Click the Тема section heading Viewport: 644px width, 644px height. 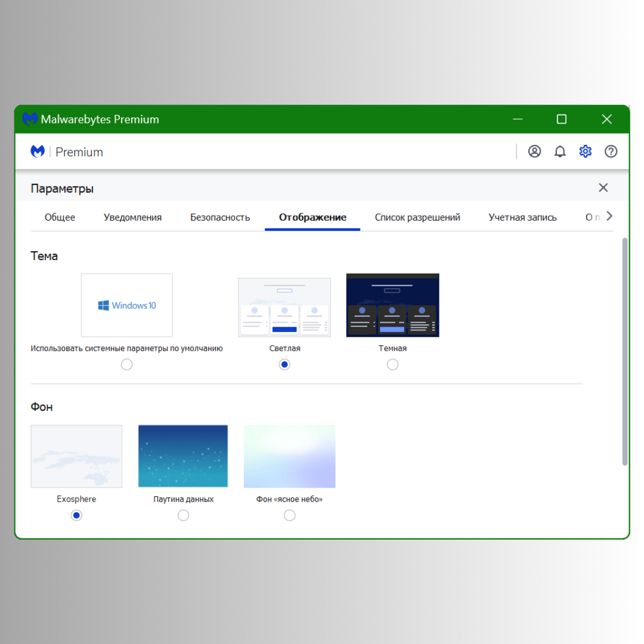tap(44, 256)
